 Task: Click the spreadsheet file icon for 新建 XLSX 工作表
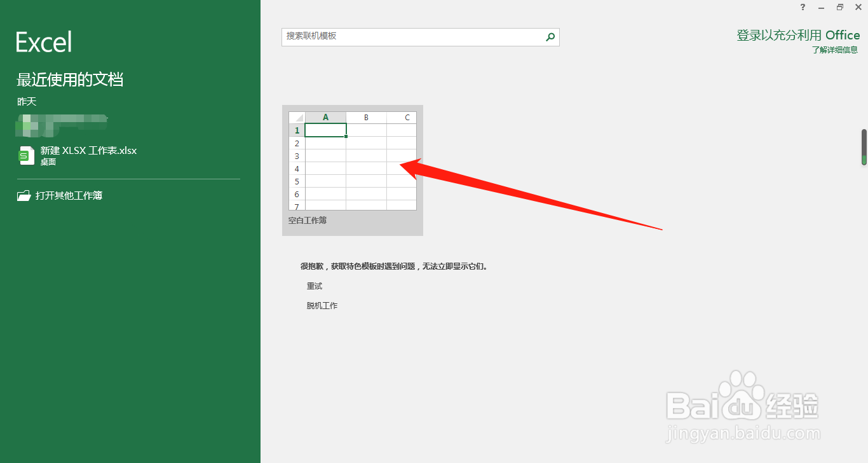coord(26,155)
